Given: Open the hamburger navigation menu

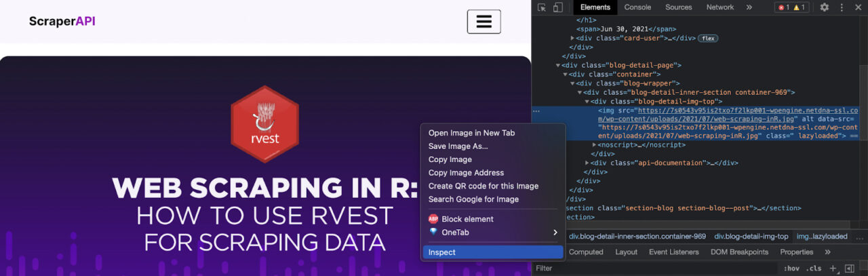Looking at the screenshot, I should pos(484,22).
